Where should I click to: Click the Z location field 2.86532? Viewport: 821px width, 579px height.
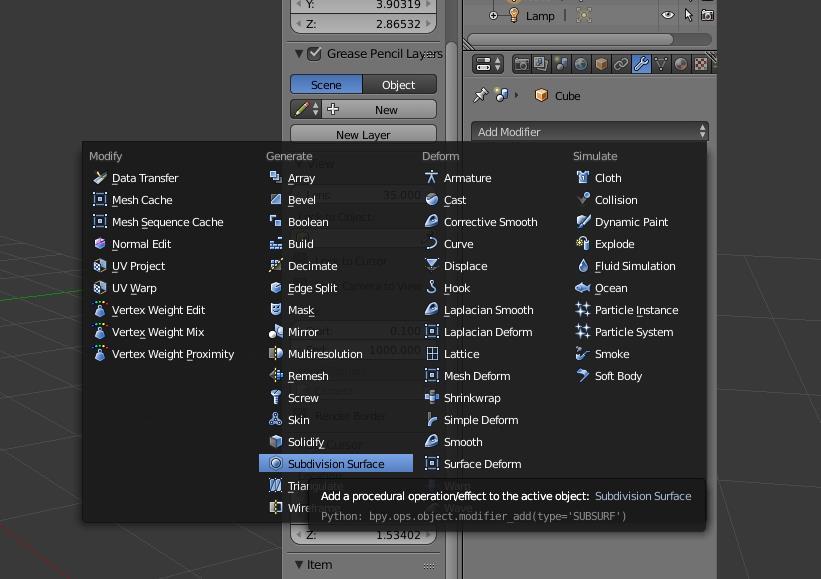click(x=363, y=24)
